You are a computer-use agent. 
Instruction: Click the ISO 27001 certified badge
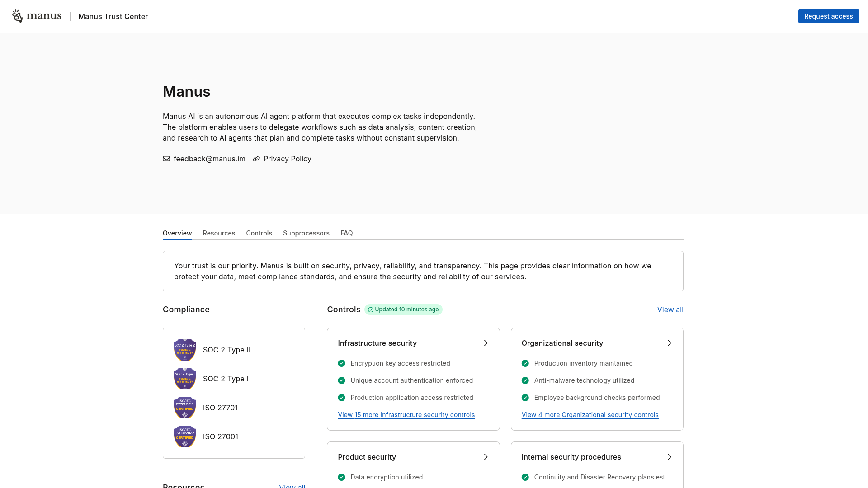pyautogui.click(x=185, y=436)
